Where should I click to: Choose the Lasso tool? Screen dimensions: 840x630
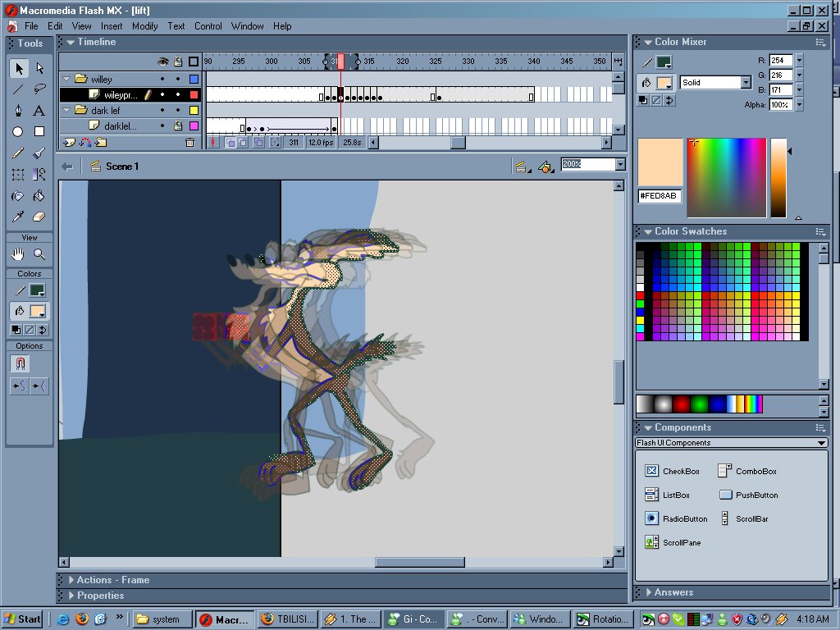coord(39,89)
